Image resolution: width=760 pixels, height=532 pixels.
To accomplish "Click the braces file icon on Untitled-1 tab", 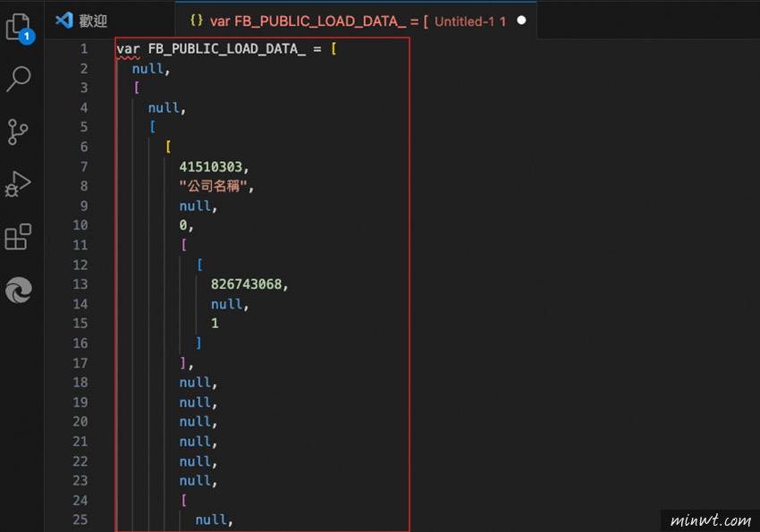I will point(197,21).
